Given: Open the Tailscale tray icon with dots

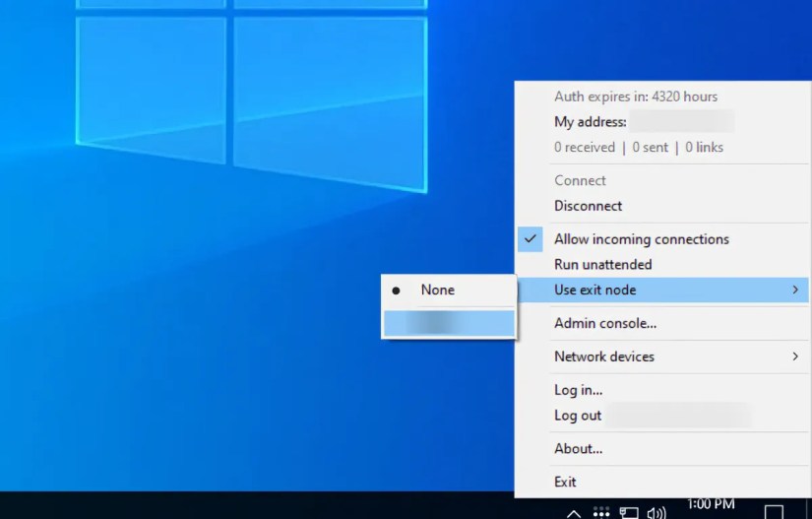Looking at the screenshot, I should click(600, 512).
